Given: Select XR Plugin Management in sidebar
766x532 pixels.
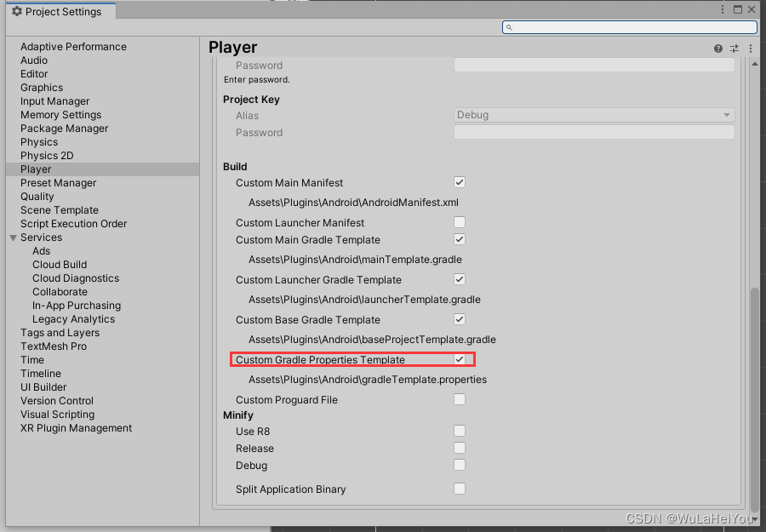Looking at the screenshot, I should (76, 428).
